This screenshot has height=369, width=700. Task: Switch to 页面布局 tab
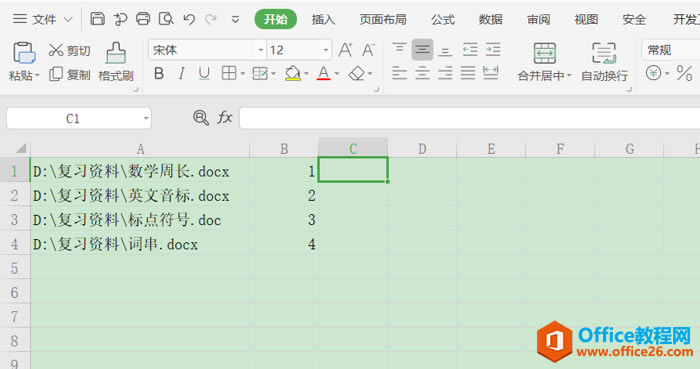tap(383, 19)
